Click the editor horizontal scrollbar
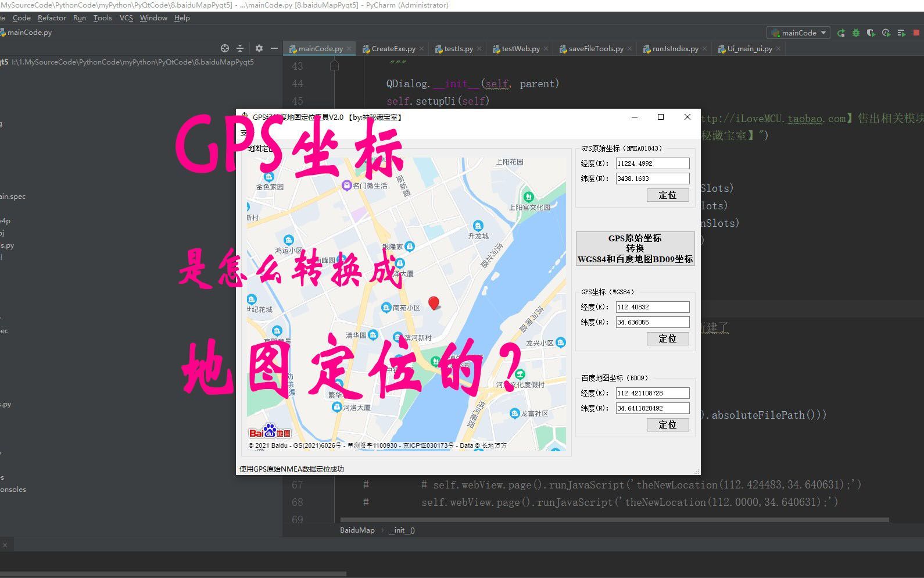 pyautogui.click(x=614, y=520)
